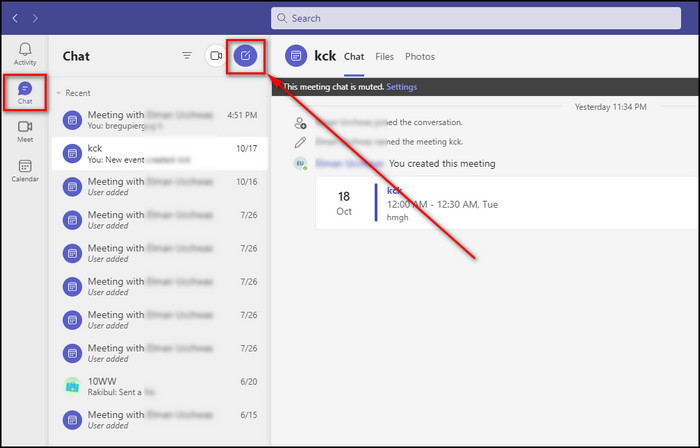The width and height of the screenshot is (700, 448).
Task: Click the kck chat title
Action: [x=325, y=56]
